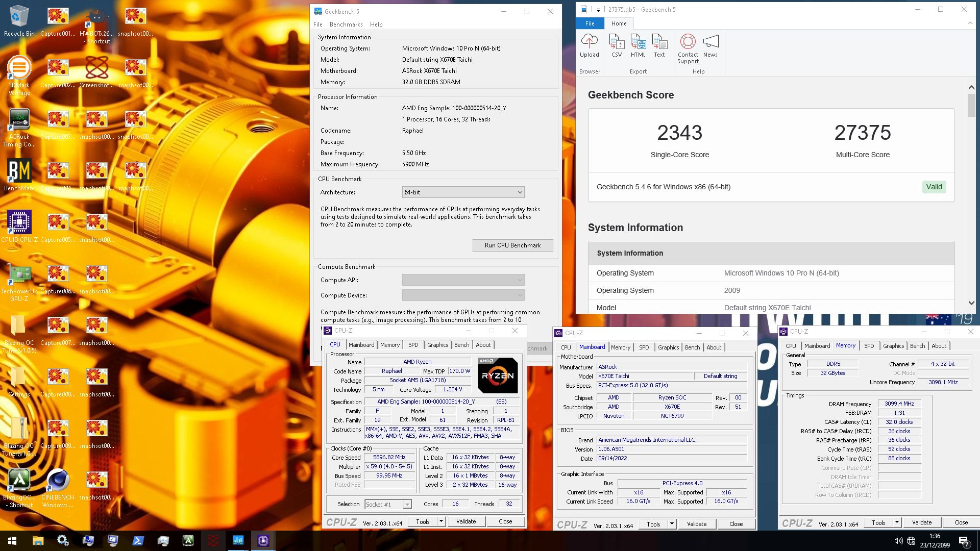Export results as CSV
This screenshot has height=551, width=980.
pyautogui.click(x=617, y=45)
